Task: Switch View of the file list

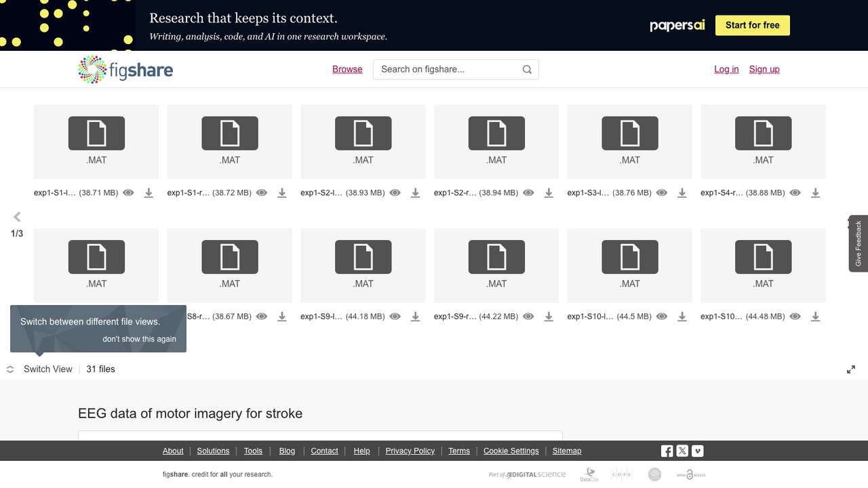Action: click(40, 369)
